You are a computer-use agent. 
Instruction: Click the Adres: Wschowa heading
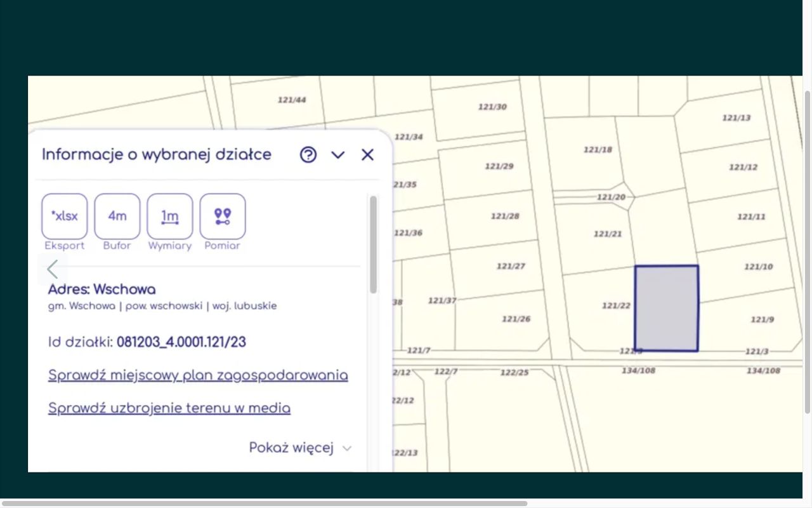101,290
